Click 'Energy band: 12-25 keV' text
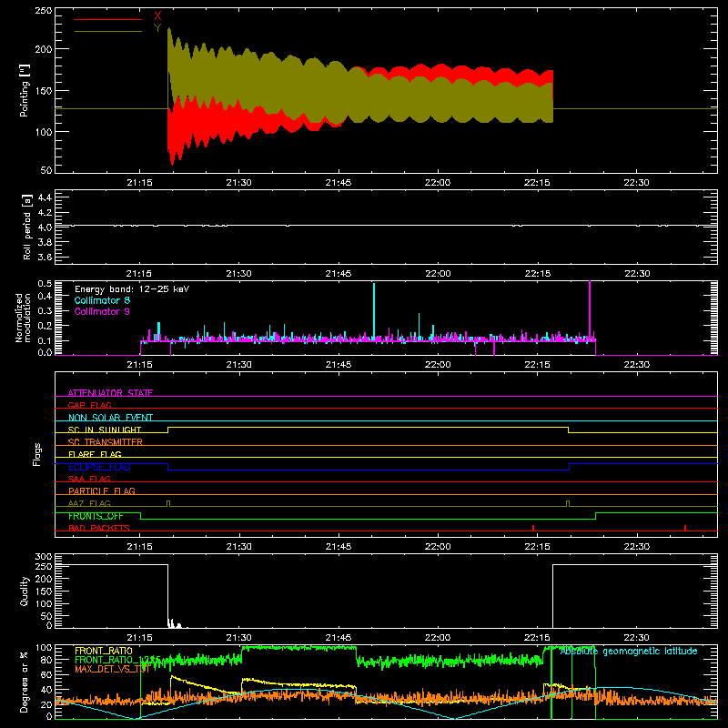The image size is (728, 728). [x=132, y=289]
